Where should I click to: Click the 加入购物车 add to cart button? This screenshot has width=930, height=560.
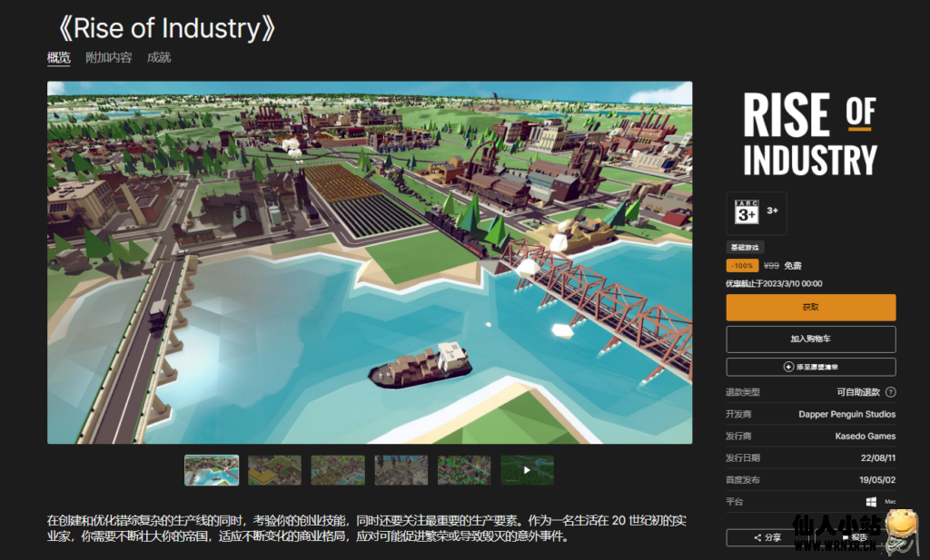tap(810, 339)
